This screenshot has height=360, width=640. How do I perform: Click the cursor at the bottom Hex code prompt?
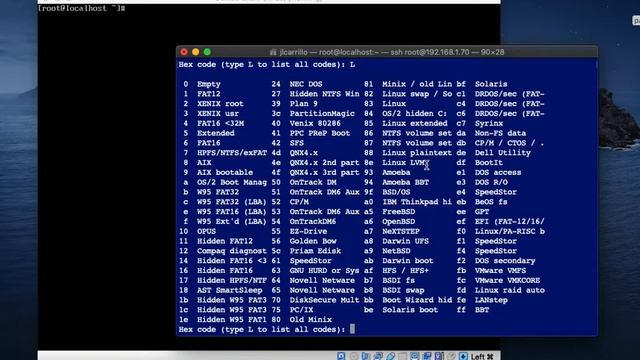coord(352,329)
